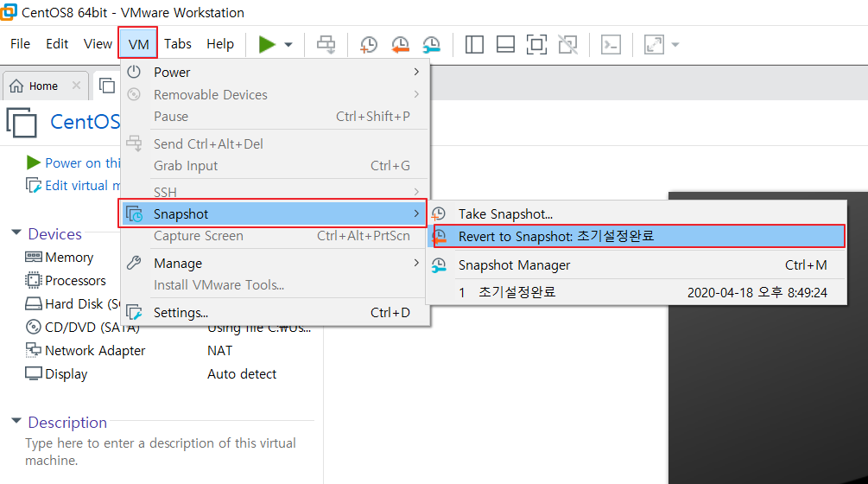This screenshot has height=484, width=868.
Task: Open the Edit menu
Action: tap(57, 44)
